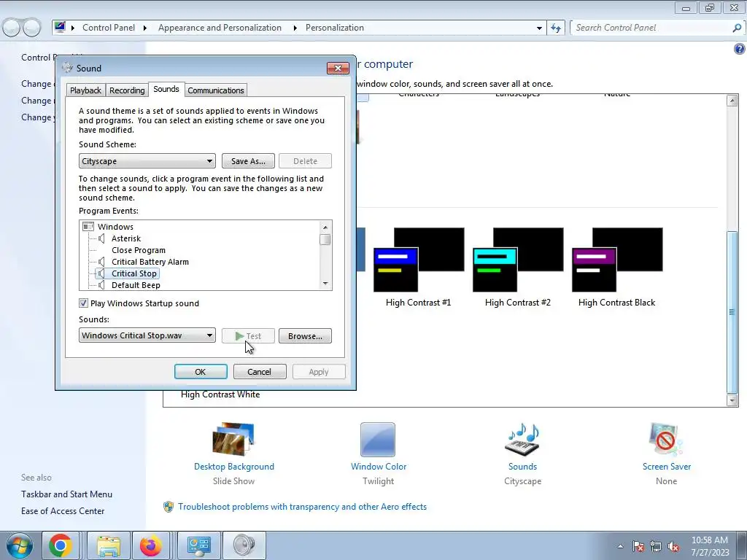Switch to the Control Panel taskbar item
Screen dimensions: 747x560
pyautogui.click(x=198, y=545)
